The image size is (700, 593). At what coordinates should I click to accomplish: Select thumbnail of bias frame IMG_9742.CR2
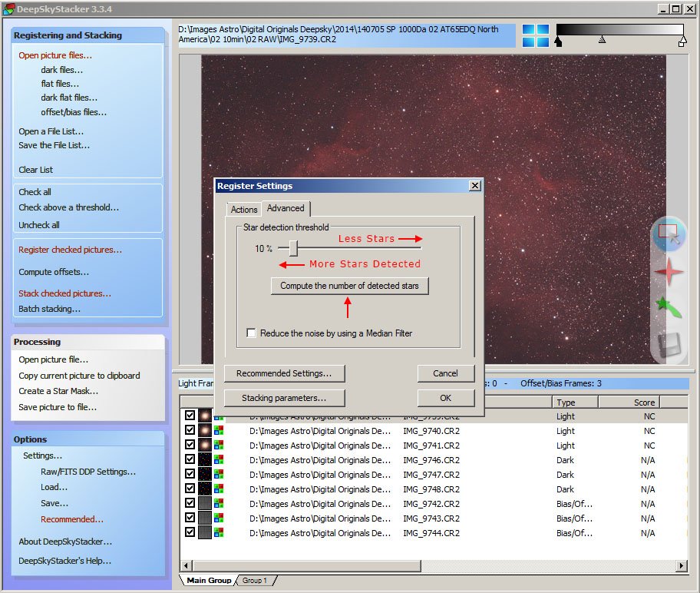pyautogui.click(x=205, y=504)
